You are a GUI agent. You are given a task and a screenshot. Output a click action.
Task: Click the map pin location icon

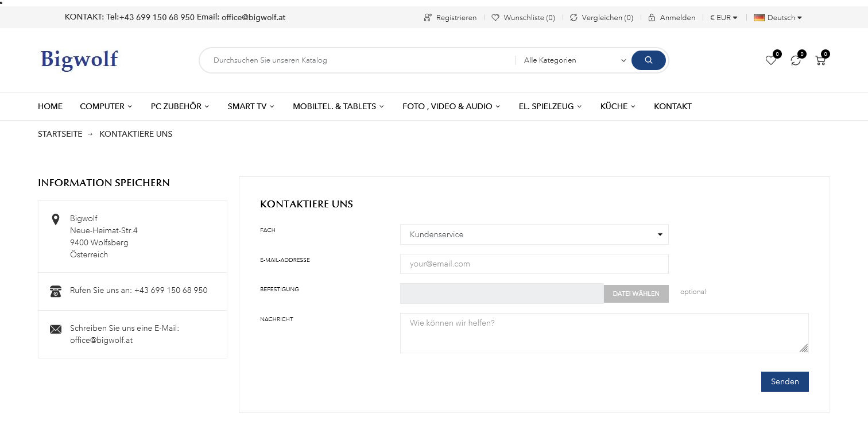tap(56, 219)
